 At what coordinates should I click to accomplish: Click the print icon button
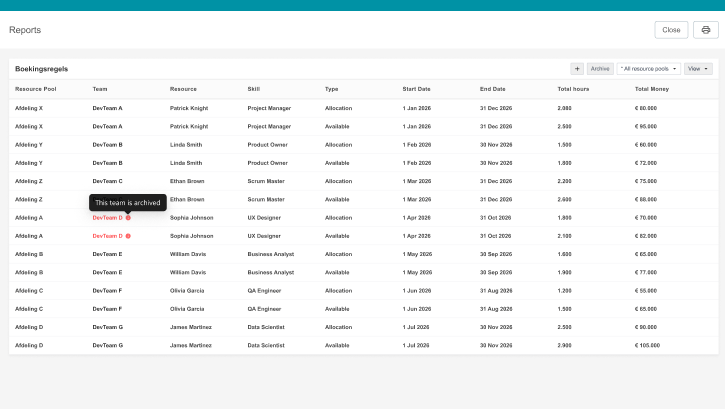click(705, 30)
